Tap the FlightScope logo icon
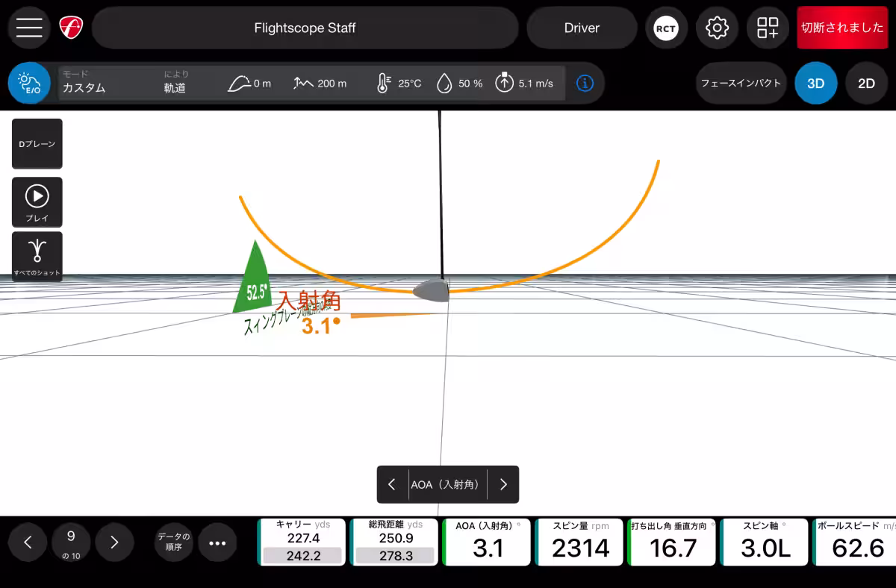The width and height of the screenshot is (896, 588). point(71,28)
